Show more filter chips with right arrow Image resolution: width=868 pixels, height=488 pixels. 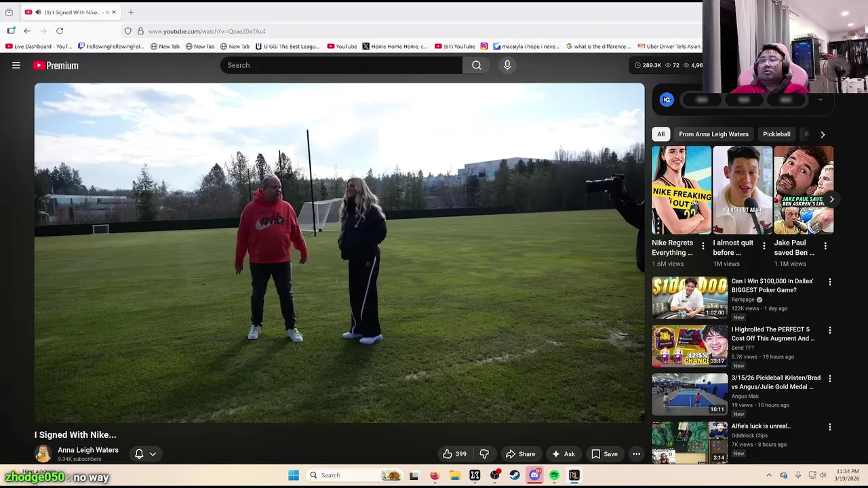point(823,134)
